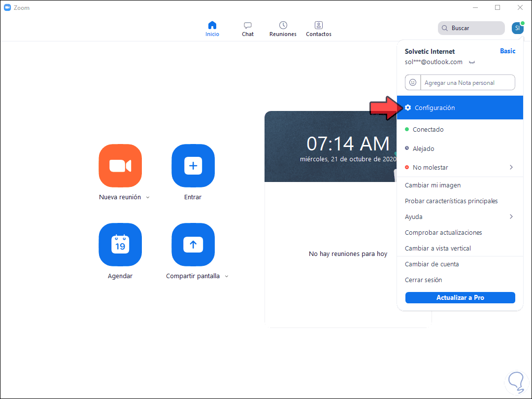Click the Agregar una Nota personal field

pos(467,82)
